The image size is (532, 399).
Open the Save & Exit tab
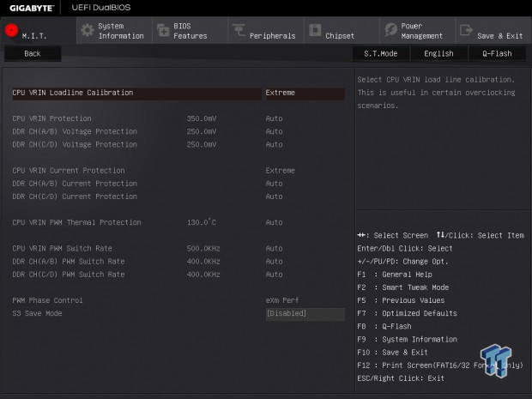click(x=493, y=30)
